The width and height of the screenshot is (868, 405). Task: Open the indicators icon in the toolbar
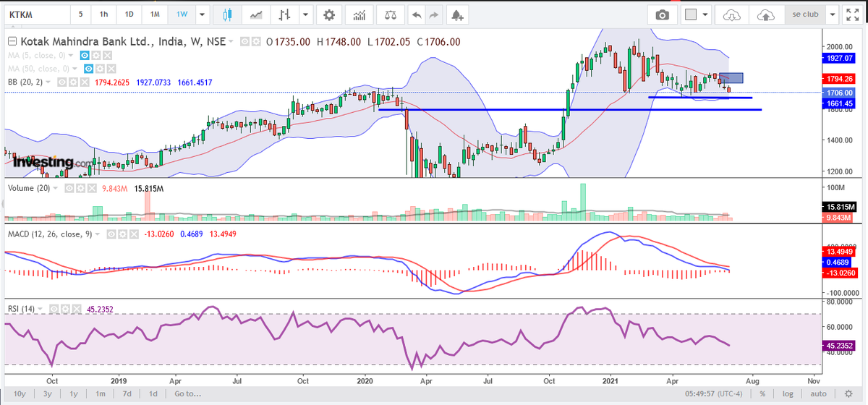[x=359, y=14]
